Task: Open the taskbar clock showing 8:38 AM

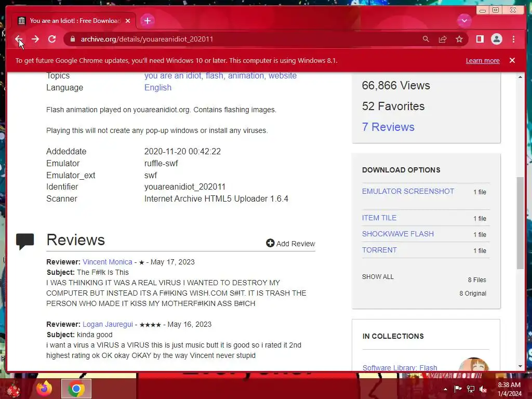Action: 509,389
